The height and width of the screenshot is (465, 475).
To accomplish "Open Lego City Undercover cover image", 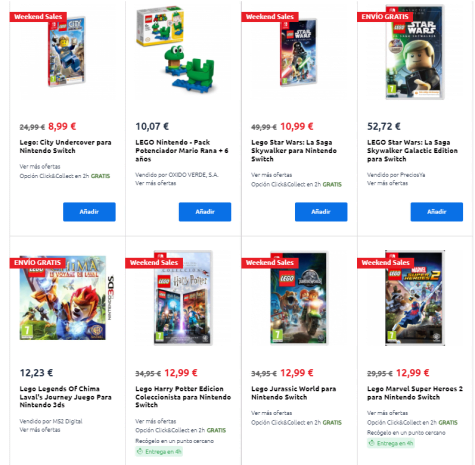I will click(x=67, y=52).
